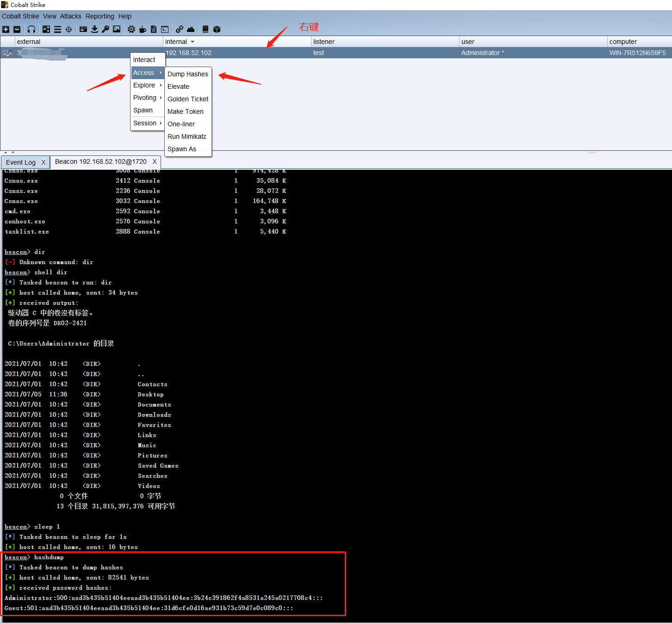Open the Help menu
Image resolution: width=672 pixels, height=624 pixels.
point(125,16)
